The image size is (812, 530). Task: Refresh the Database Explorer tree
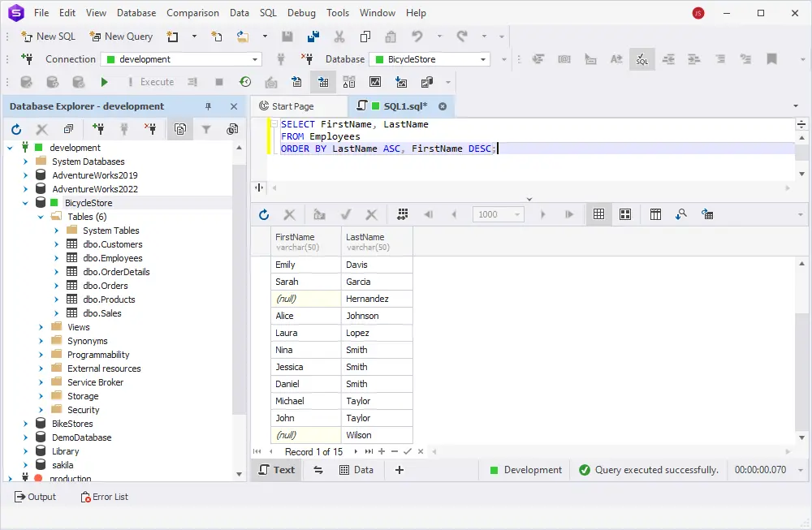point(16,129)
